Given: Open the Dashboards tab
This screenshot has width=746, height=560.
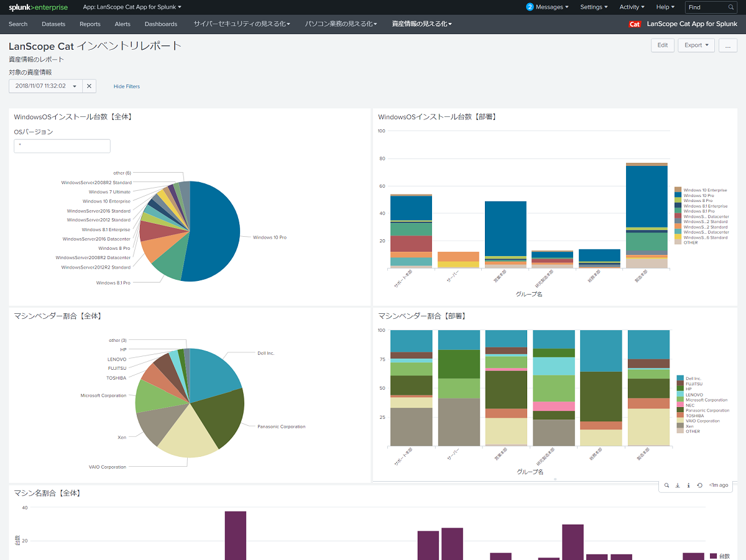Looking at the screenshot, I should [x=161, y=24].
